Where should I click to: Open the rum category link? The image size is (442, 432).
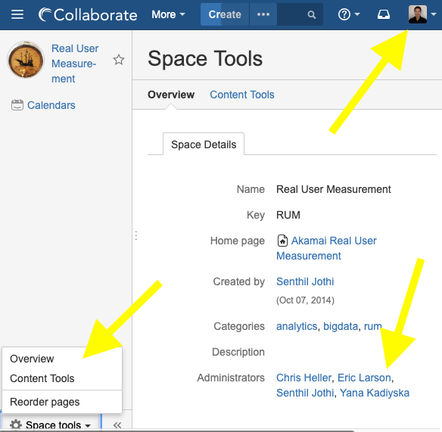[x=373, y=326]
